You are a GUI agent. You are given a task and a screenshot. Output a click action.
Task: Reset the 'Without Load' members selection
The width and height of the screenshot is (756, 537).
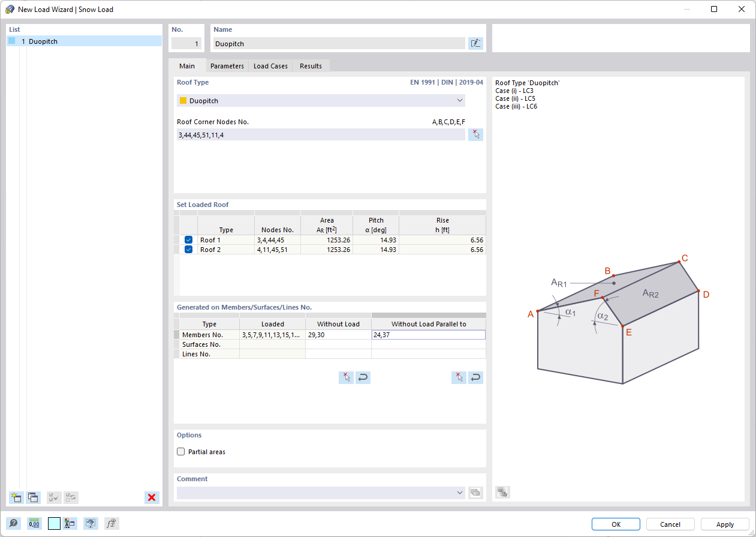click(363, 377)
